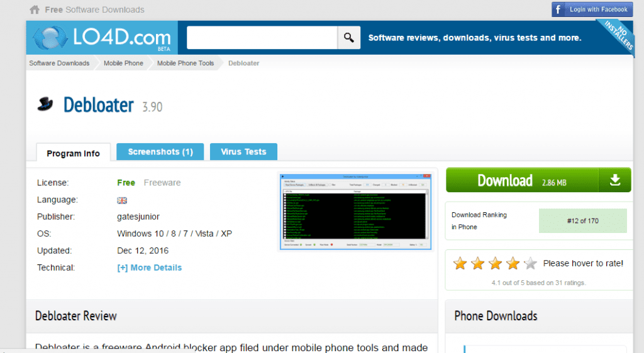This screenshot has width=644, height=353.
Task: Click the header tagline about software reviews
Action: [475, 38]
